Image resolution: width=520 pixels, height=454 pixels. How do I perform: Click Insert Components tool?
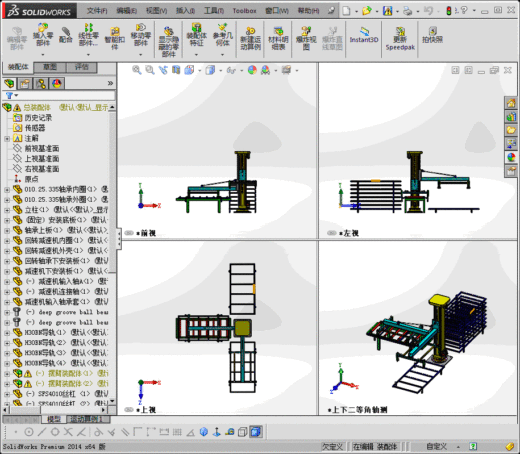pyautogui.click(x=43, y=35)
